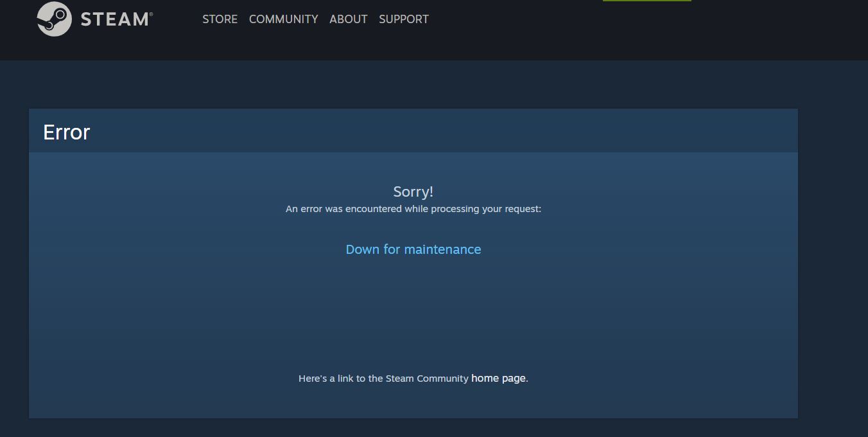Click the page background above the Error panel
Viewport: 868px width, 437px height.
click(x=411, y=85)
